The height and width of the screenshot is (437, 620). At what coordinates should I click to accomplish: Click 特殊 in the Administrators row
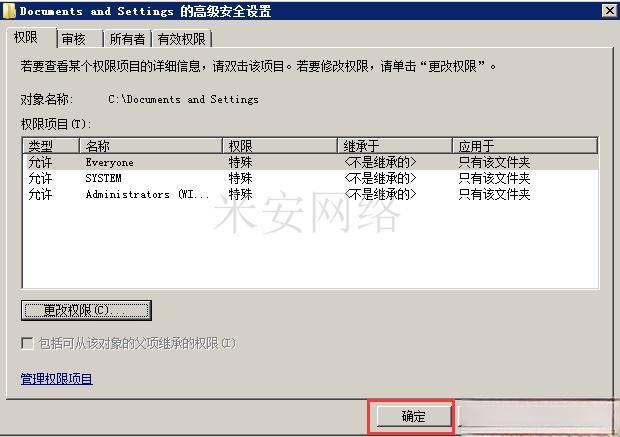[x=240, y=194]
